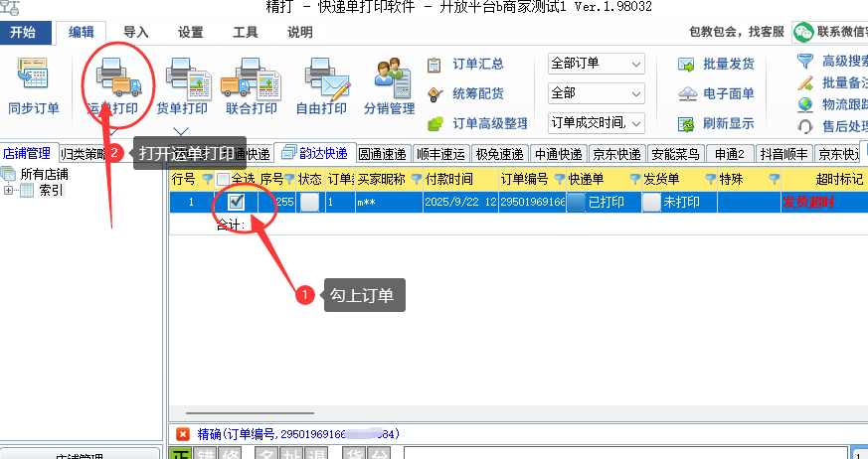The width and height of the screenshot is (868, 459).
Task: Click 订单高级整理 advanced order sorting
Action: pyautogui.click(x=477, y=124)
